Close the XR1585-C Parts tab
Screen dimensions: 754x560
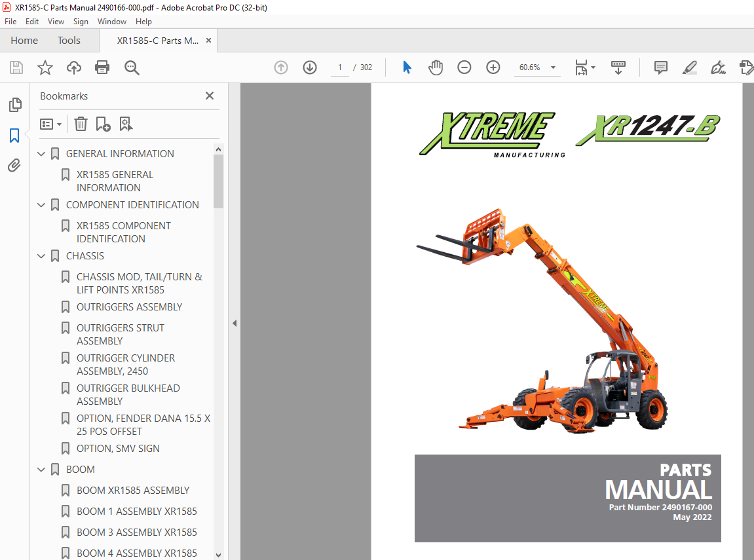[x=209, y=41]
